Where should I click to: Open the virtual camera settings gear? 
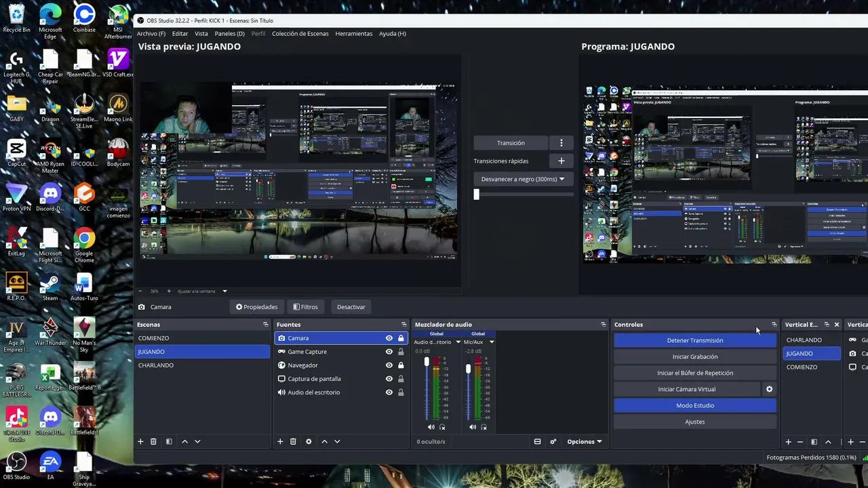[769, 389]
